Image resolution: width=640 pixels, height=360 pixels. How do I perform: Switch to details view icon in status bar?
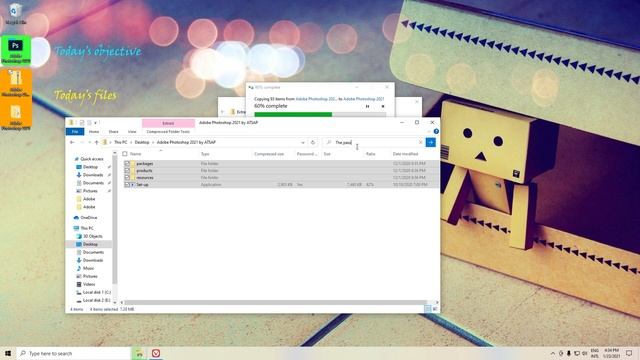pyautogui.click(x=428, y=309)
